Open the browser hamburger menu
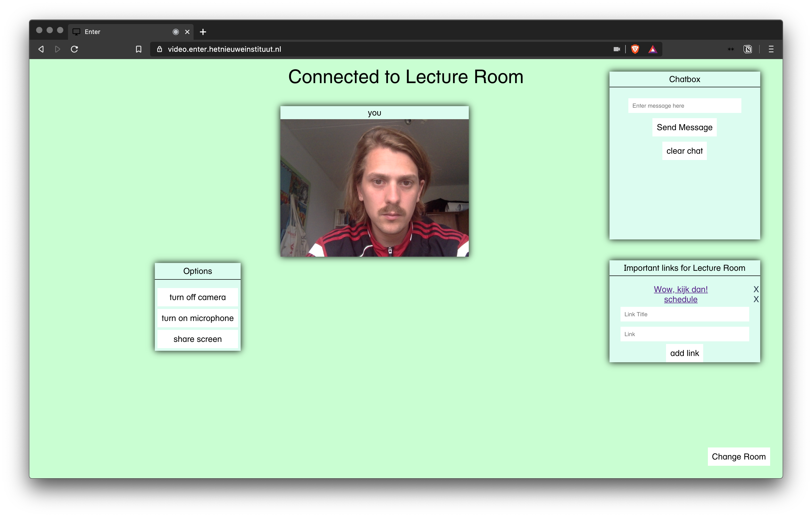This screenshot has width=812, height=517. (771, 49)
